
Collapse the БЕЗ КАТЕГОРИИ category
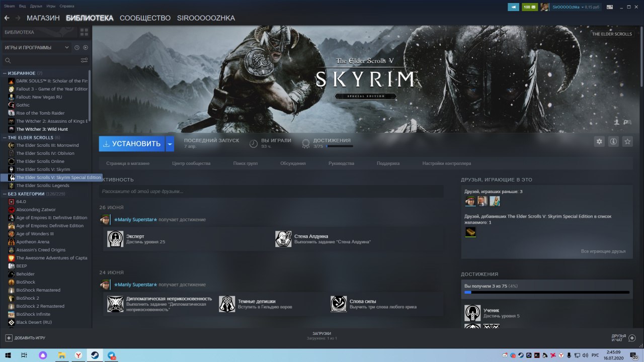tap(5, 194)
